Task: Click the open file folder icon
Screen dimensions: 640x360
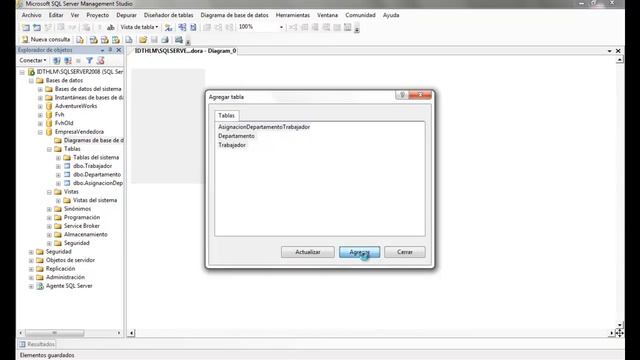Action: pyautogui.click(x=143, y=40)
